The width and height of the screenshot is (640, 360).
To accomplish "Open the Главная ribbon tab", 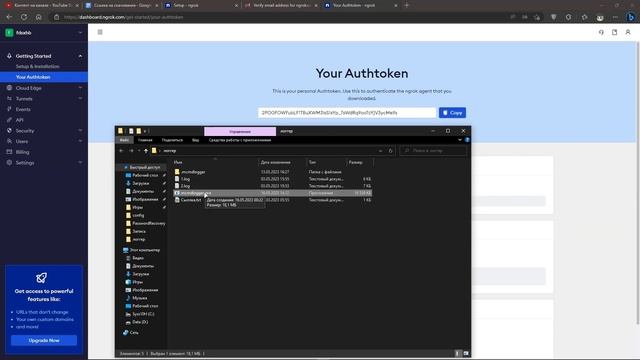I will 145,140.
